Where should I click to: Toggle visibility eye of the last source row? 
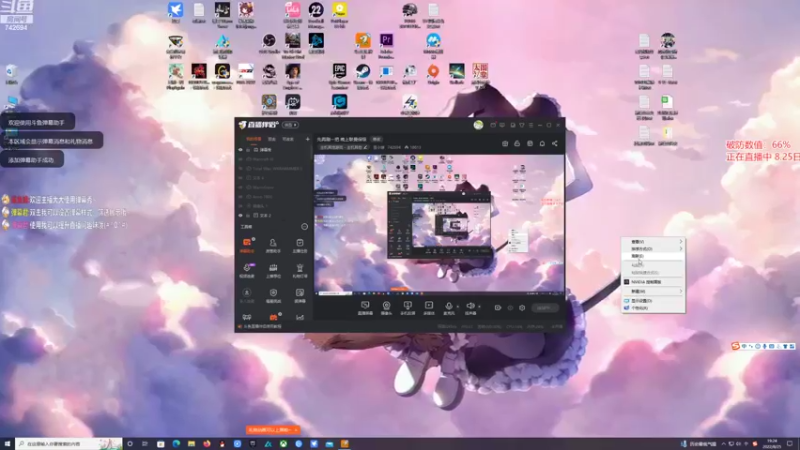coord(241,215)
